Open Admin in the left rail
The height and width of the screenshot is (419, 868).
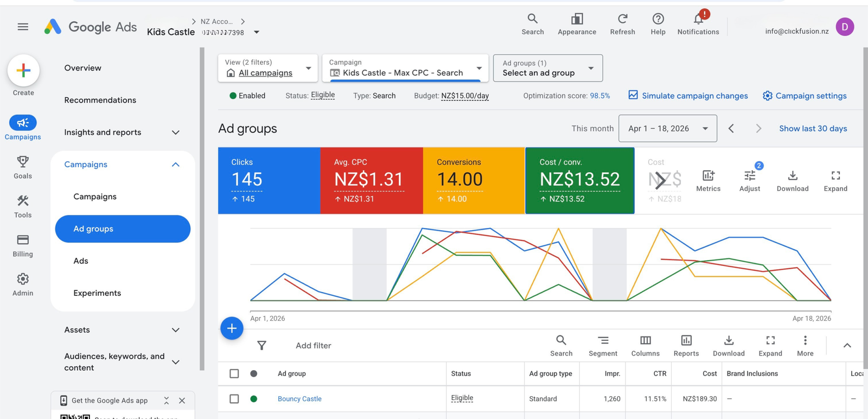pyautogui.click(x=23, y=284)
